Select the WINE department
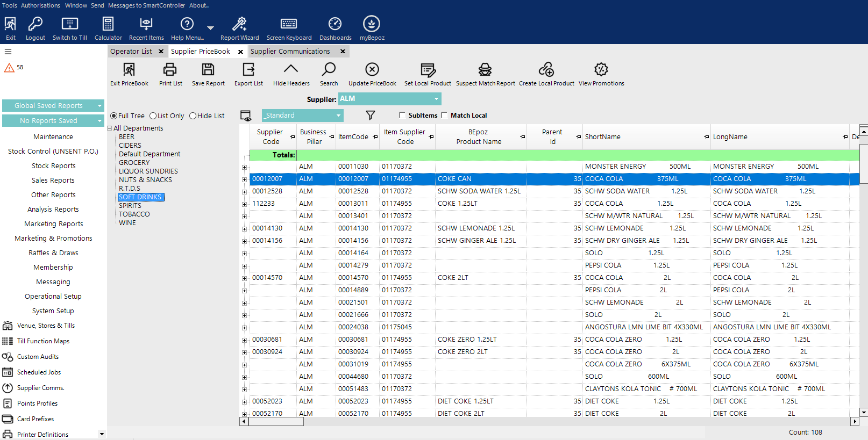 [127, 223]
